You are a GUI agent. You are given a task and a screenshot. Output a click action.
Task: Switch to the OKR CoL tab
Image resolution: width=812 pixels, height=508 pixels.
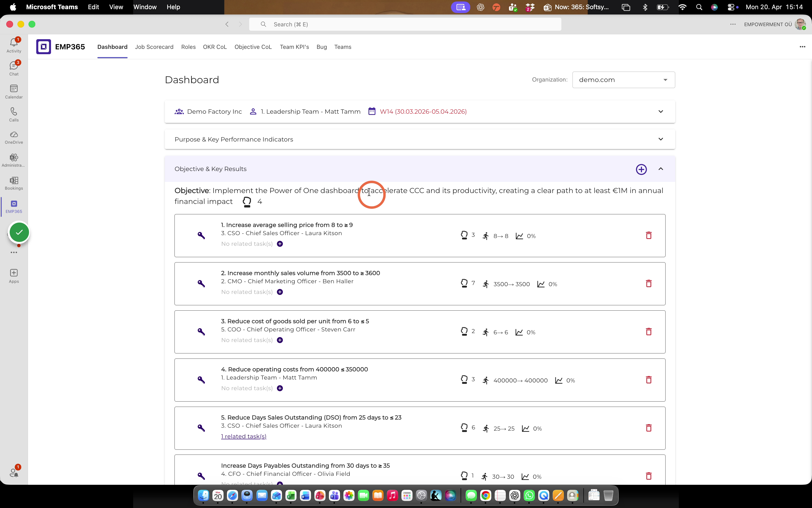click(x=215, y=47)
